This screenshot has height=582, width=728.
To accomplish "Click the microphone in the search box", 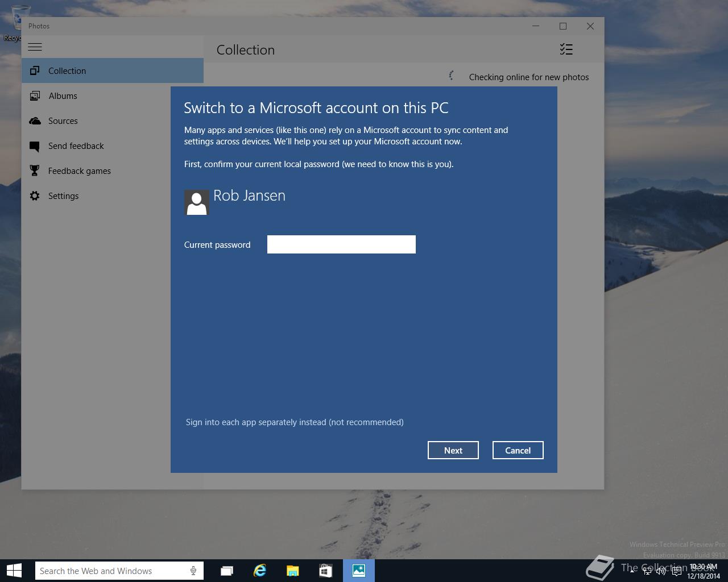I will tap(193, 571).
